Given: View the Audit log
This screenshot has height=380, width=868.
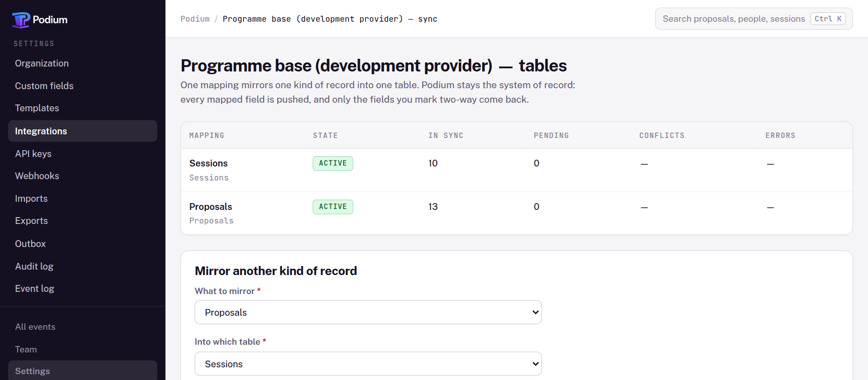Looking at the screenshot, I should pyautogui.click(x=83, y=266).
